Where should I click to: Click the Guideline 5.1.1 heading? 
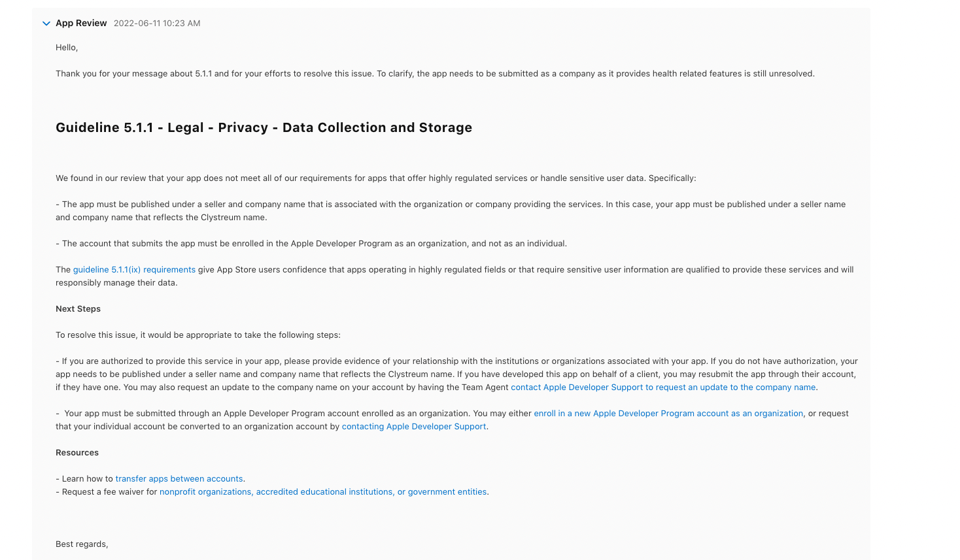coord(264,127)
